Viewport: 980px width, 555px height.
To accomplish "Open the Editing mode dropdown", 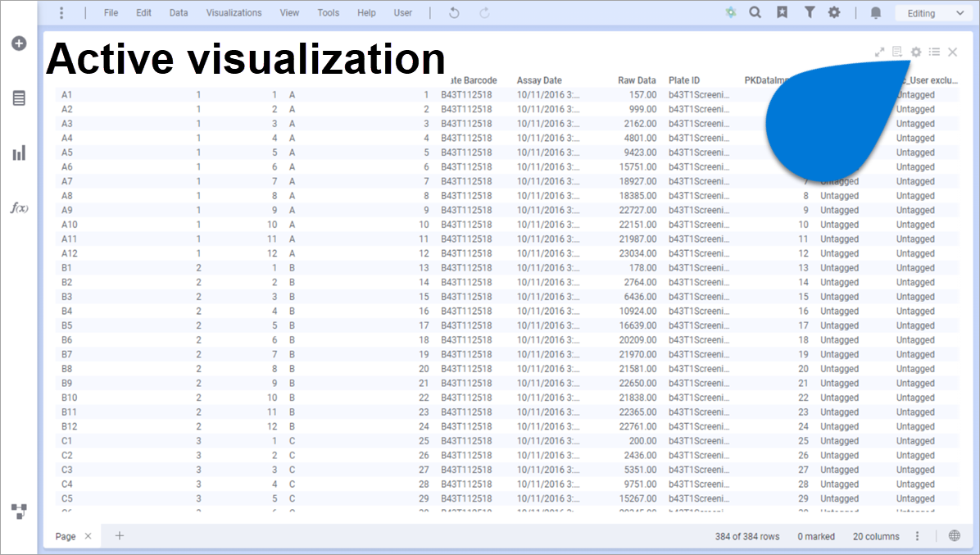I will point(933,12).
